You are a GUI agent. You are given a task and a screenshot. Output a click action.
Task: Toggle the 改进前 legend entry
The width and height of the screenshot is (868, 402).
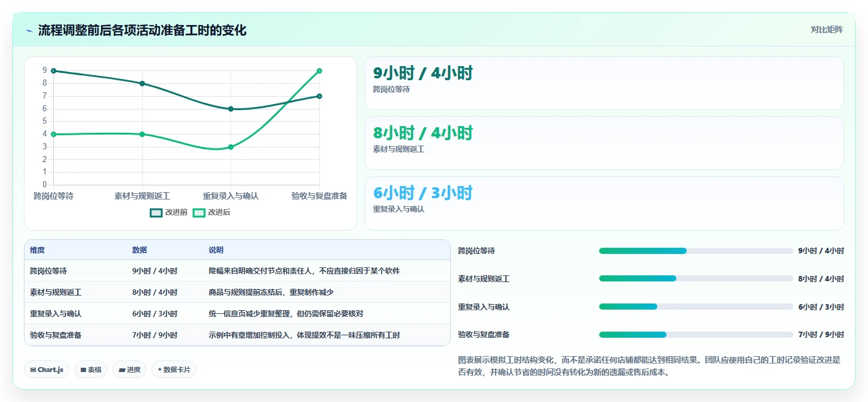(x=169, y=212)
